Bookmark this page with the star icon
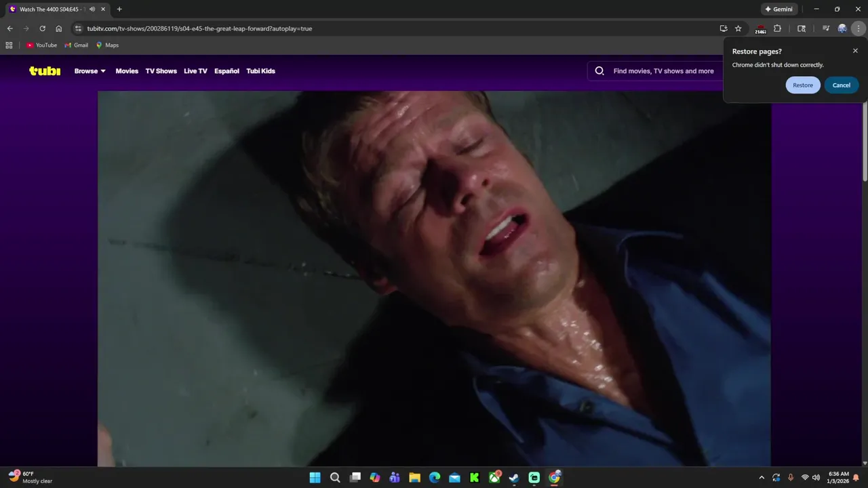Screen dimensions: 868x488 pyautogui.click(x=738, y=28)
